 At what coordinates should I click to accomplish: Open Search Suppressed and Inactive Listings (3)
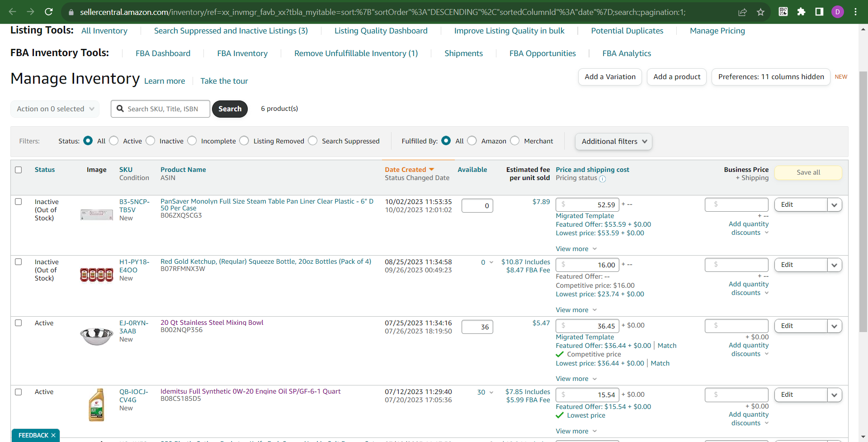[231, 31]
